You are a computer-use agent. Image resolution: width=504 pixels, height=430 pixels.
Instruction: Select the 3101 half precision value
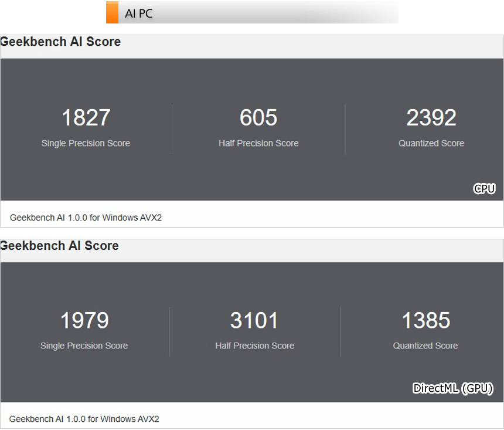[x=254, y=321]
